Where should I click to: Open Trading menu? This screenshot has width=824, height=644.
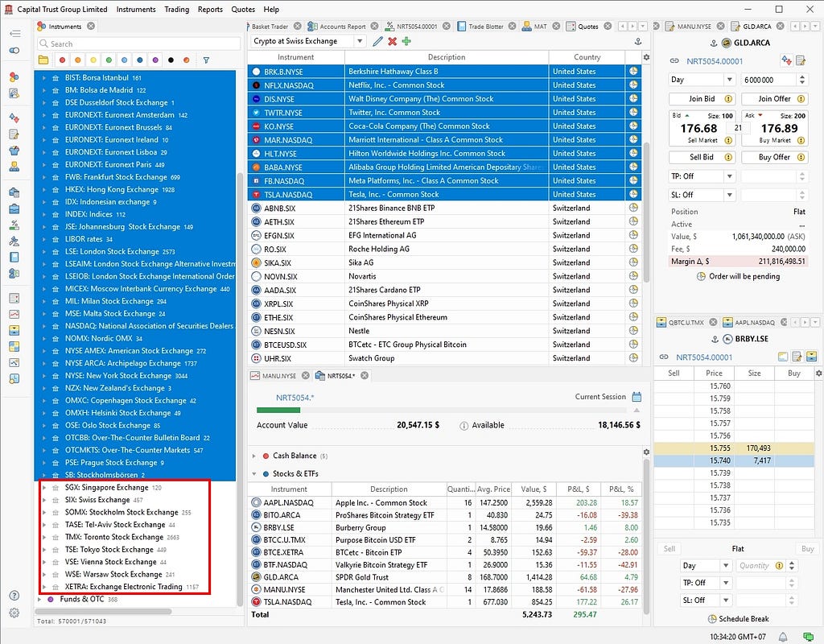[x=176, y=10]
